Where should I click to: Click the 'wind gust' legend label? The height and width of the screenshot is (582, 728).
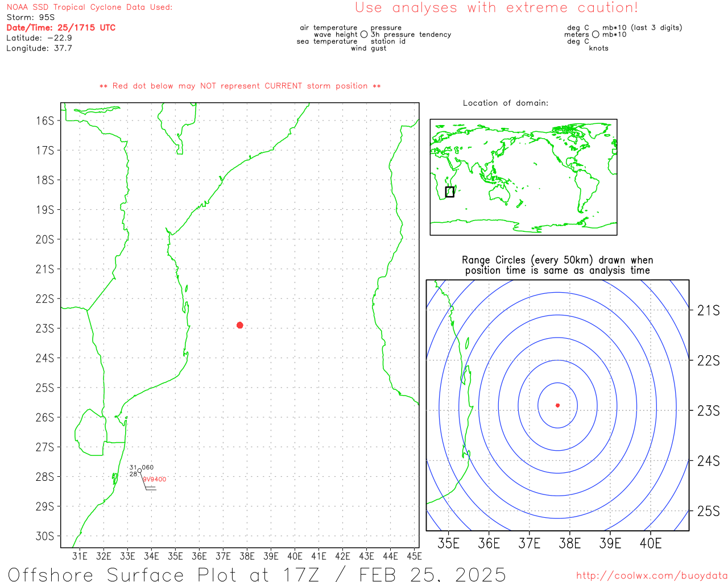pyautogui.click(x=369, y=48)
